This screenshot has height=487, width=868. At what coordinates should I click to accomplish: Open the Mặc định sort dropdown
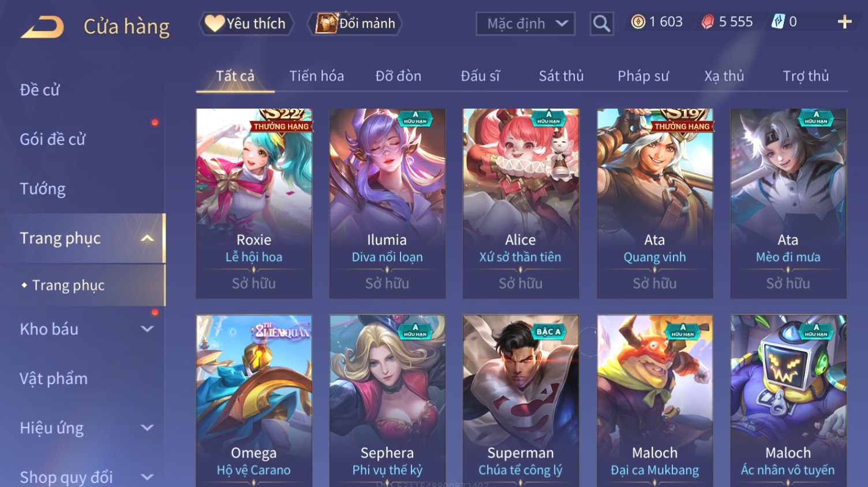525,24
